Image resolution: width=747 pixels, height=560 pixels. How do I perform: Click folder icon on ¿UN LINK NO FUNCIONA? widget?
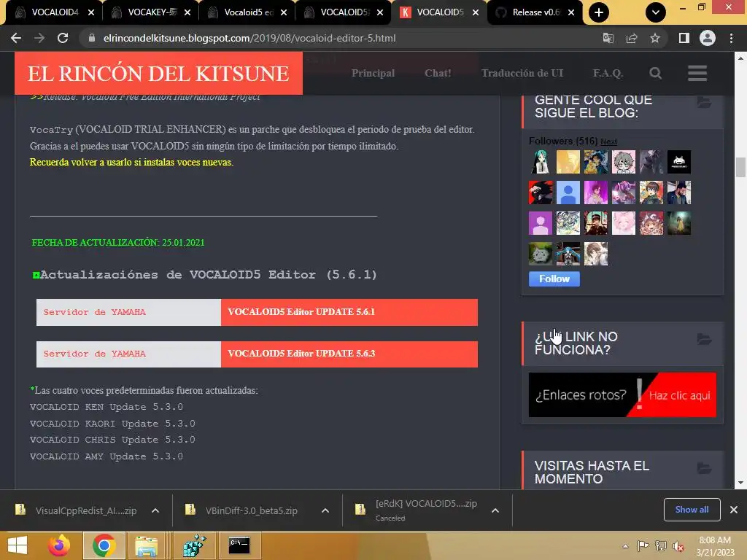click(704, 338)
